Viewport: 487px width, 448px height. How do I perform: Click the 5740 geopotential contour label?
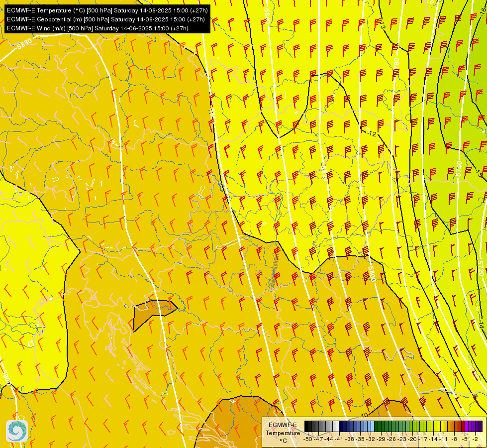point(459,169)
